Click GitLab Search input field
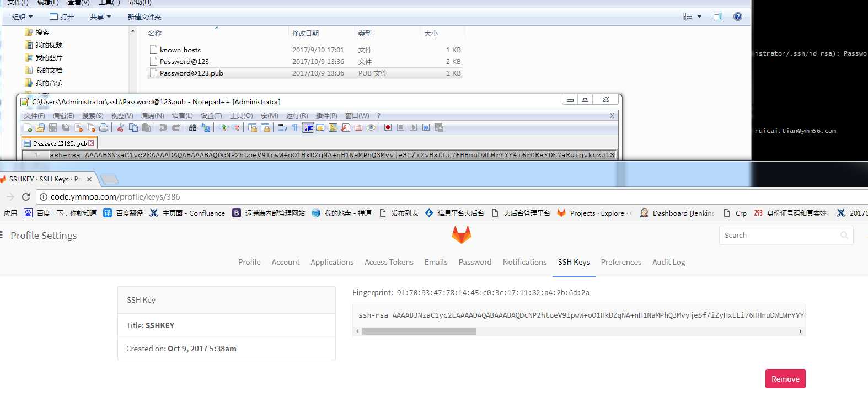 click(x=786, y=235)
